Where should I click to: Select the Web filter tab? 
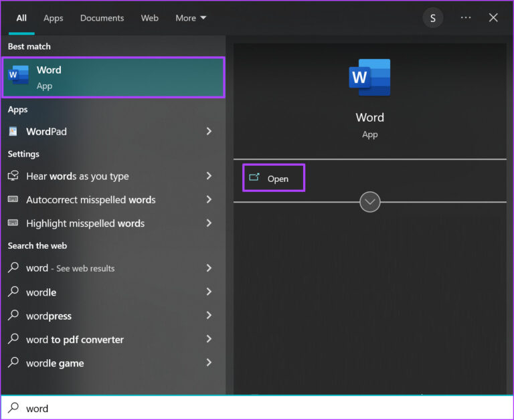tap(149, 18)
